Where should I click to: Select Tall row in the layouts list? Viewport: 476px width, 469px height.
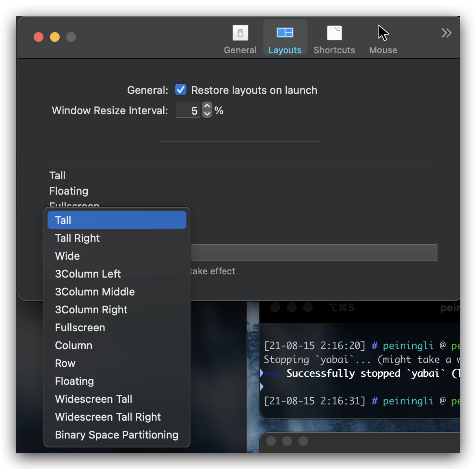pos(58,176)
